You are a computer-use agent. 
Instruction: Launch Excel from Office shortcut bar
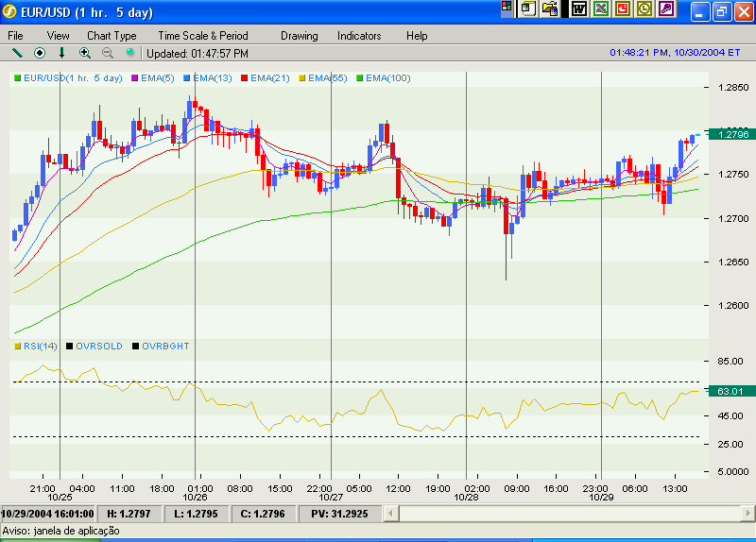[601, 9]
